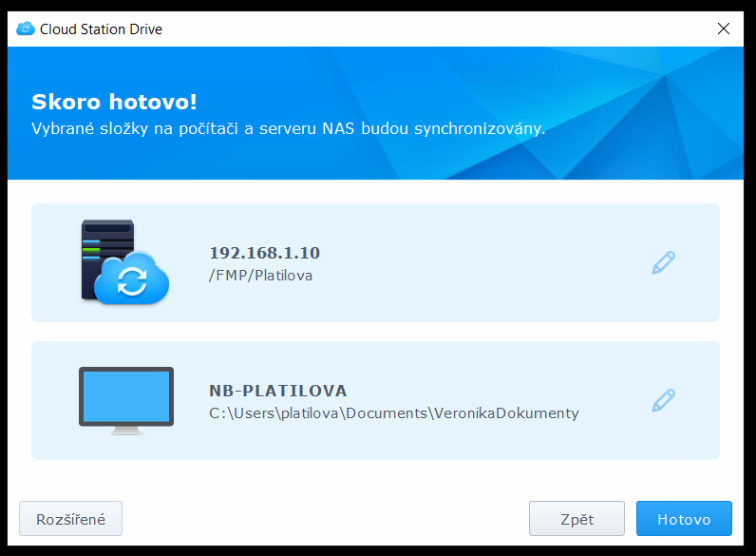Close the Cloud Station Drive window
Viewport: 756px width, 556px height.
724,29
